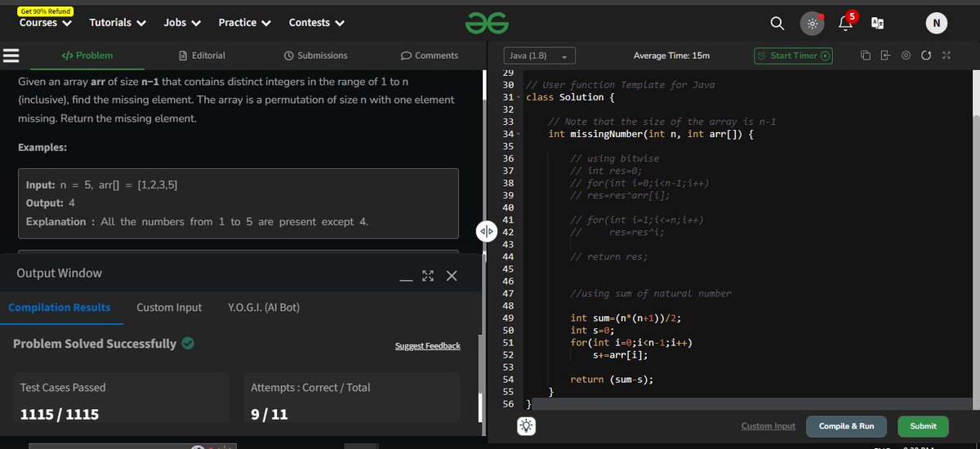The height and width of the screenshot is (449, 980).
Task: Expand the Practice dropdown
Action: tap(245, 23)
